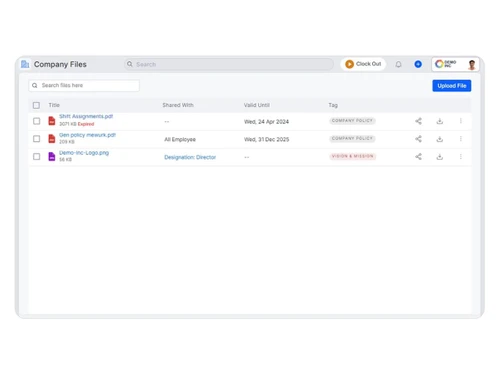The image size is (500, 375).
Task: Download the Demo-Inc-Logo.png file
Action: [440, 156]
